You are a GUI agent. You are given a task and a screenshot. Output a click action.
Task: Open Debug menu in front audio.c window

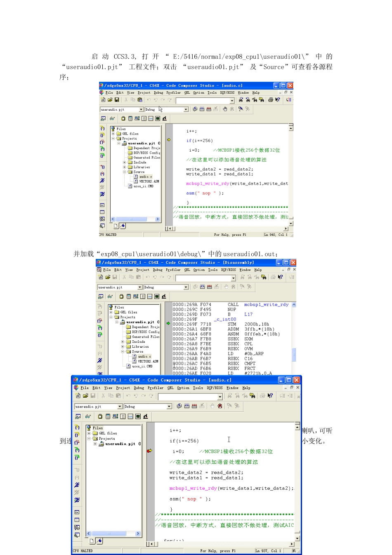click(x=139, y=388)
